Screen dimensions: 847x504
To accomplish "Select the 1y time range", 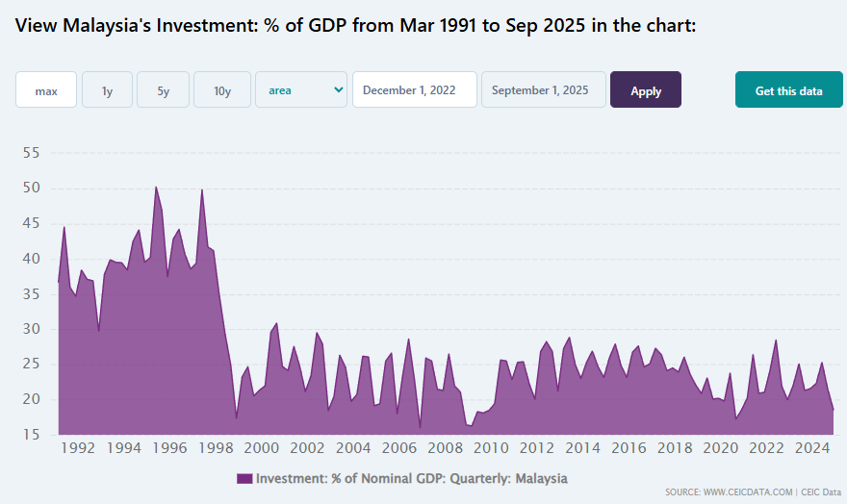I will [x=107, y=90].
